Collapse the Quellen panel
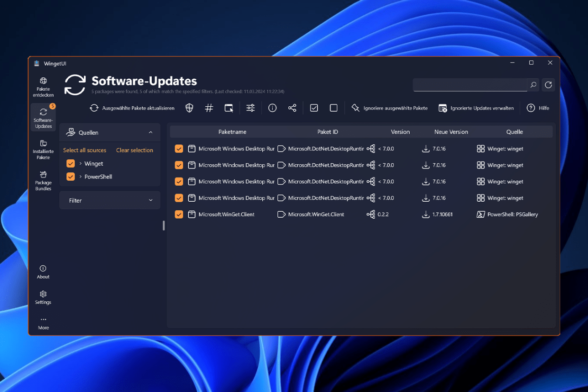 coord(151,132)
